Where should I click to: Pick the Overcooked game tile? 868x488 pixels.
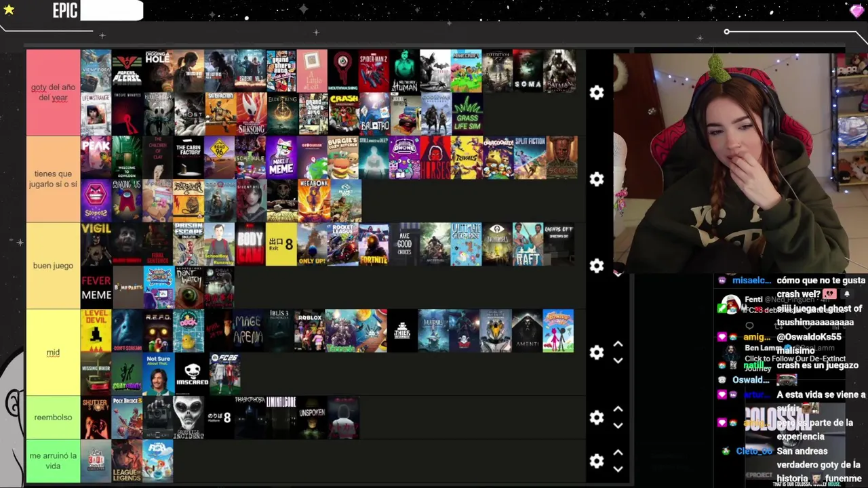[498, 157]
